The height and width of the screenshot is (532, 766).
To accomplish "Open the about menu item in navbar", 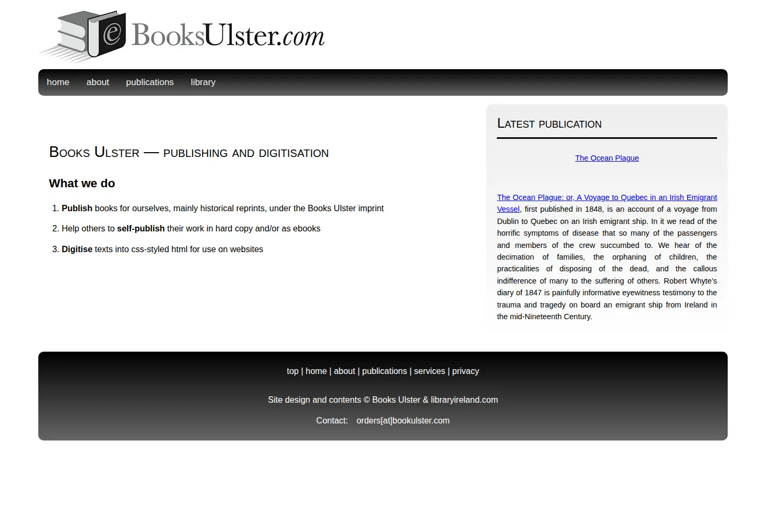I will click(98, 82).
